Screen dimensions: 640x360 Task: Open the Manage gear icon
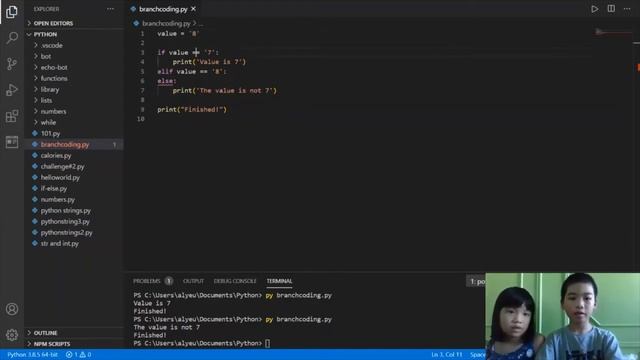[x=12, y=335]
